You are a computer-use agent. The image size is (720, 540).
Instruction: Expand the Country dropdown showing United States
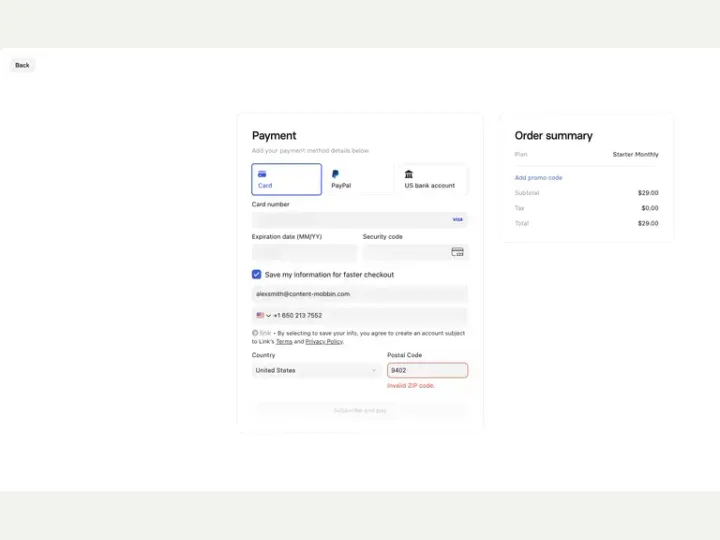[x=316, y=371]
